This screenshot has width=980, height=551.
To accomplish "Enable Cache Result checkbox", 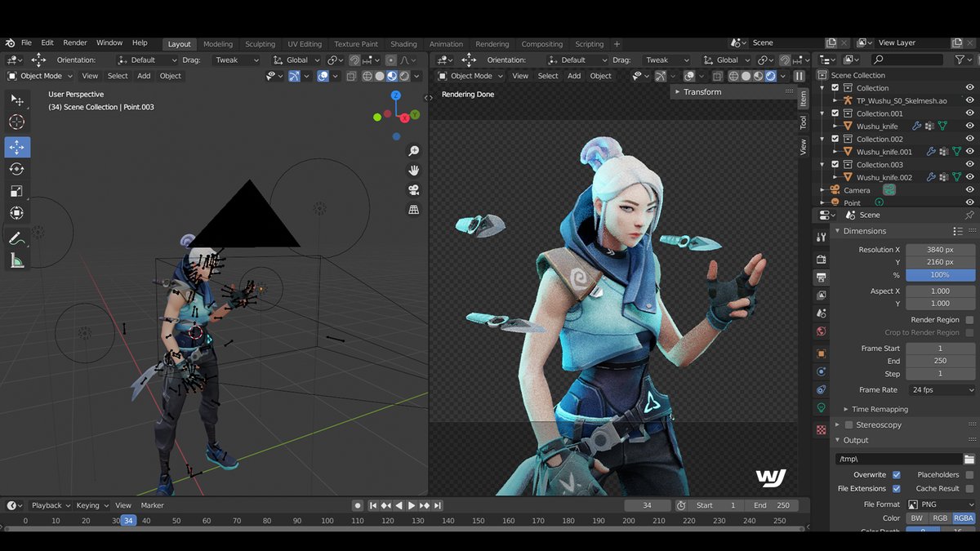I will pos(969,488).
